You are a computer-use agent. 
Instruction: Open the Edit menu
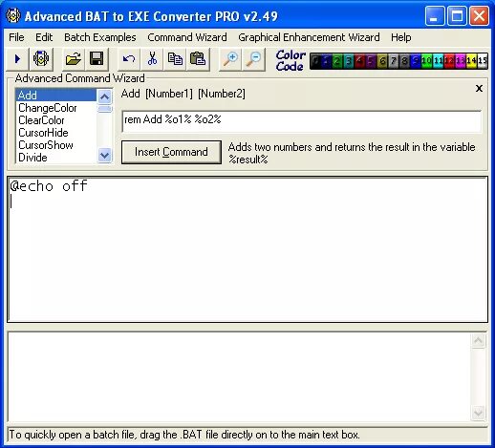pos(44,37)
